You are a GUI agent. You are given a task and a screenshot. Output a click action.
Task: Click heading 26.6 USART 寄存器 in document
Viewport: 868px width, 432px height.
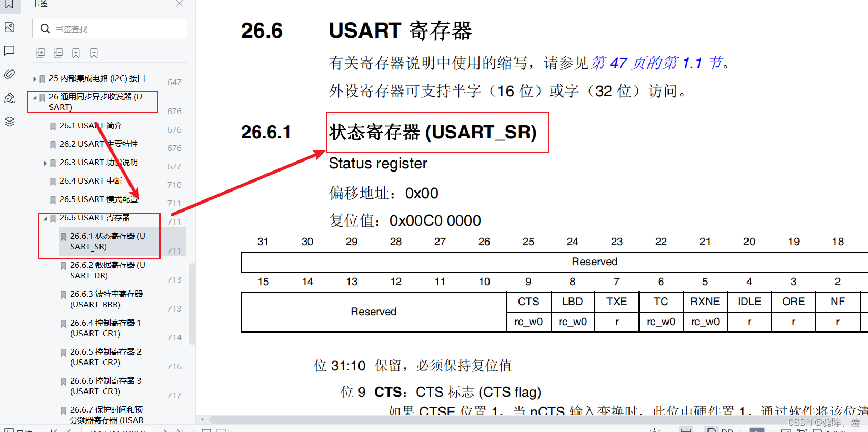click(357, 31)
